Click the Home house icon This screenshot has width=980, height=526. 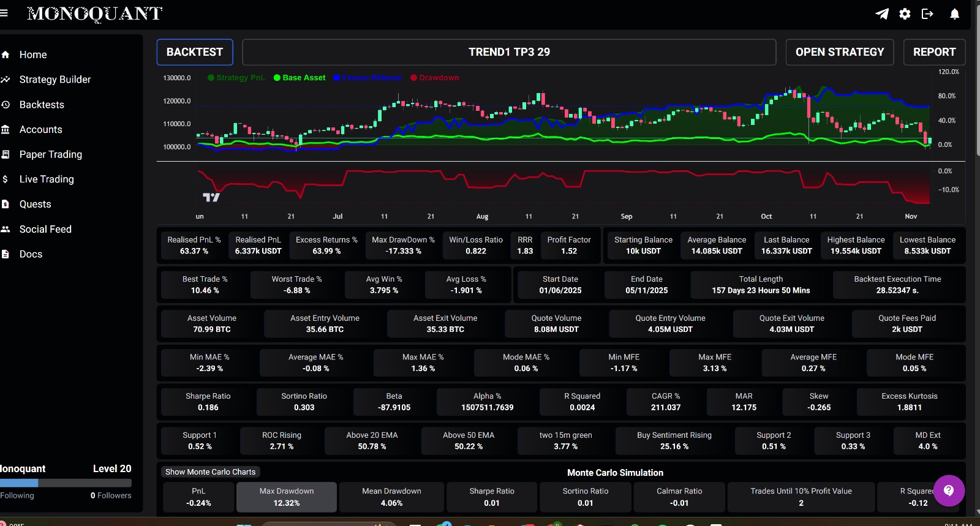click(6, 54)
